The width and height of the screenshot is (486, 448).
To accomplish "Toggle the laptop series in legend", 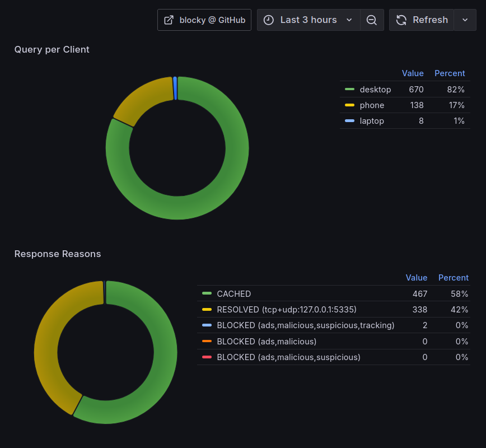I will pyautogui.click(x=372, y=121).
